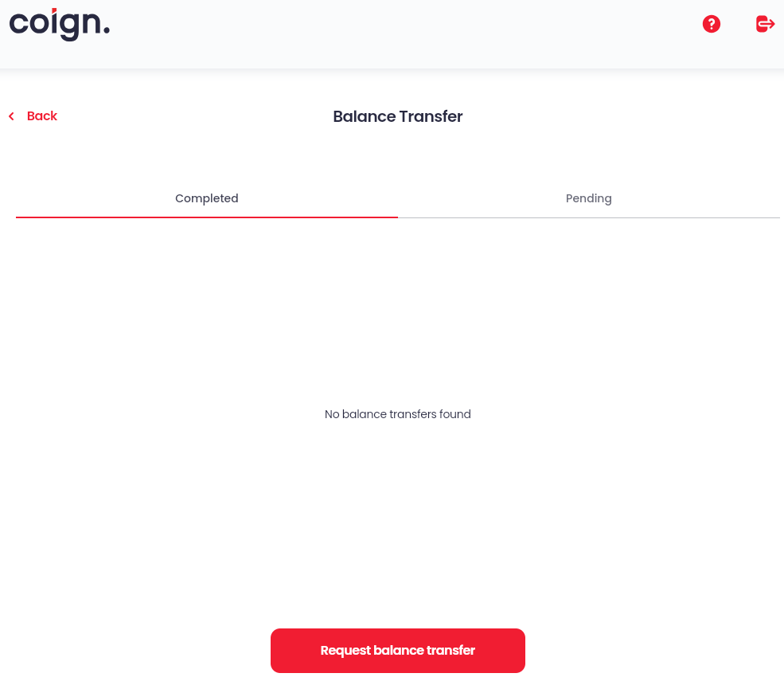Viewport: 784px width, 681px height.
Task: Click the Balance Transfer page title
Action: (x=397, y=116)
